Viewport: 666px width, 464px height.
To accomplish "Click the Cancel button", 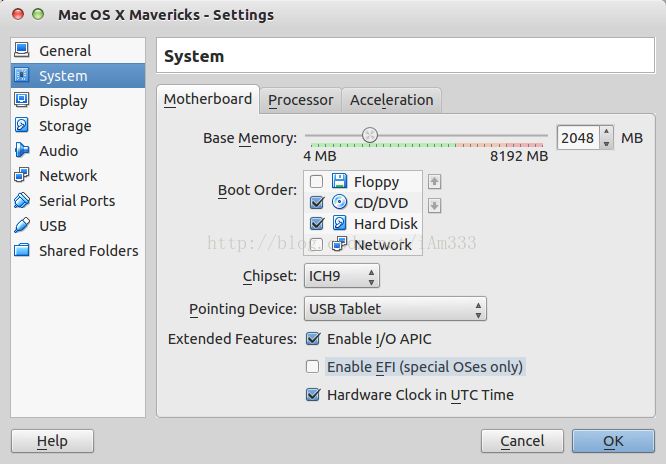I will (x=522, y=441).
